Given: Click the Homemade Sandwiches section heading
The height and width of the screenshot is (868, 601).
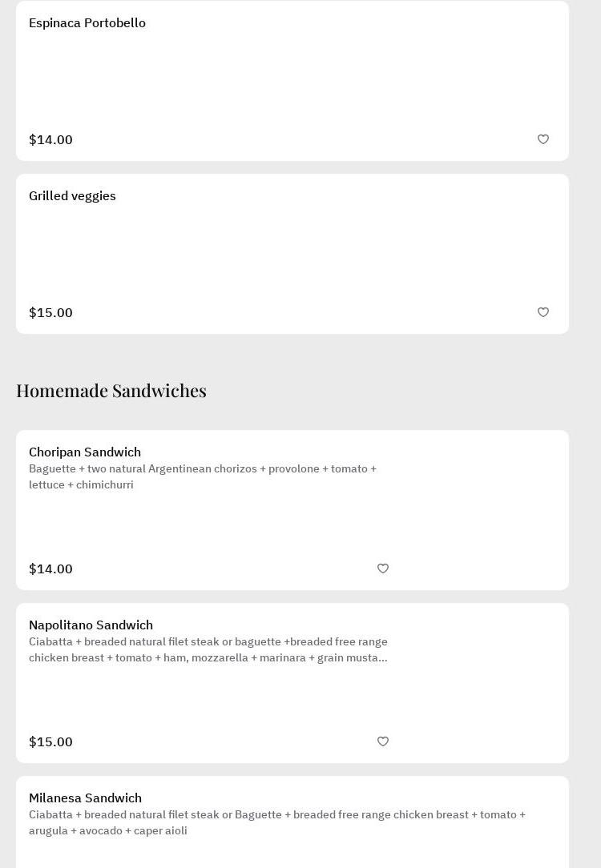Looking at the screenshot, I should tap(111, 391).
